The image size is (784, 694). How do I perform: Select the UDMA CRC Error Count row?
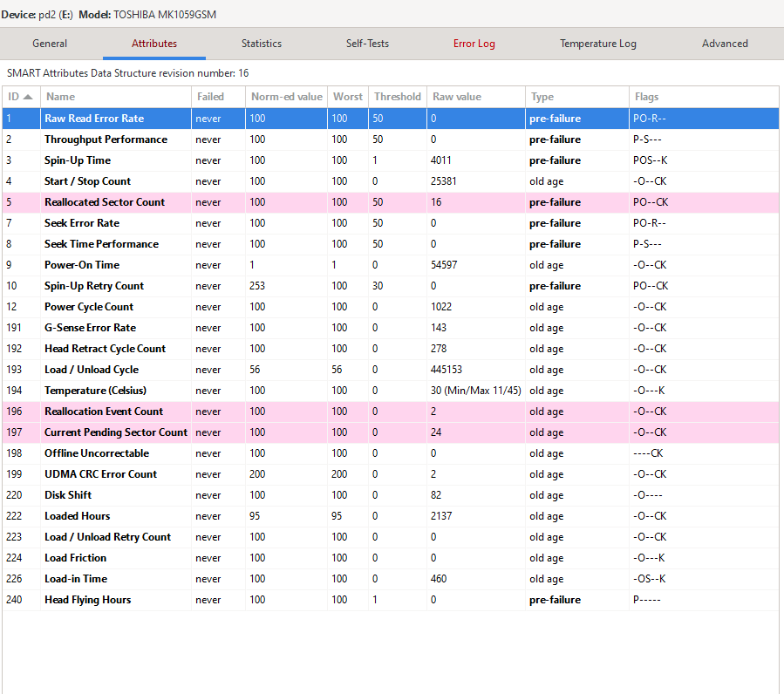100,474
